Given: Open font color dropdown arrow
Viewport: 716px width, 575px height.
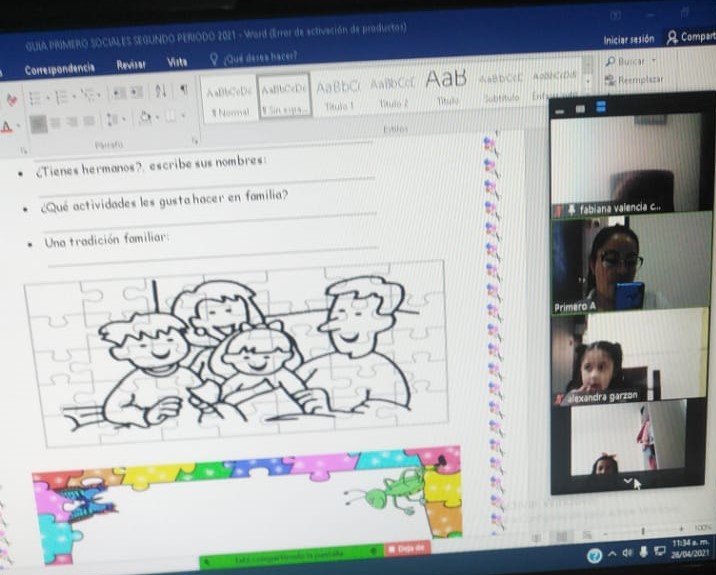Looking at the screenshot, I should (18, 125).
